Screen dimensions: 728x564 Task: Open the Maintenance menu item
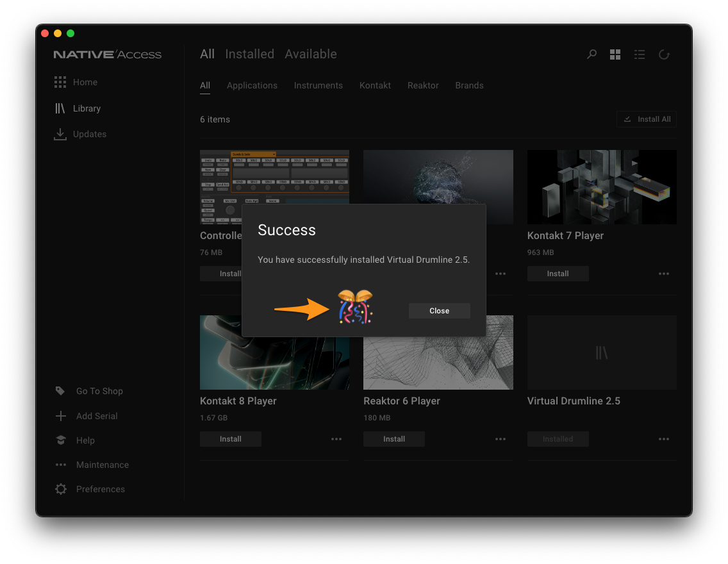(92, 465)
